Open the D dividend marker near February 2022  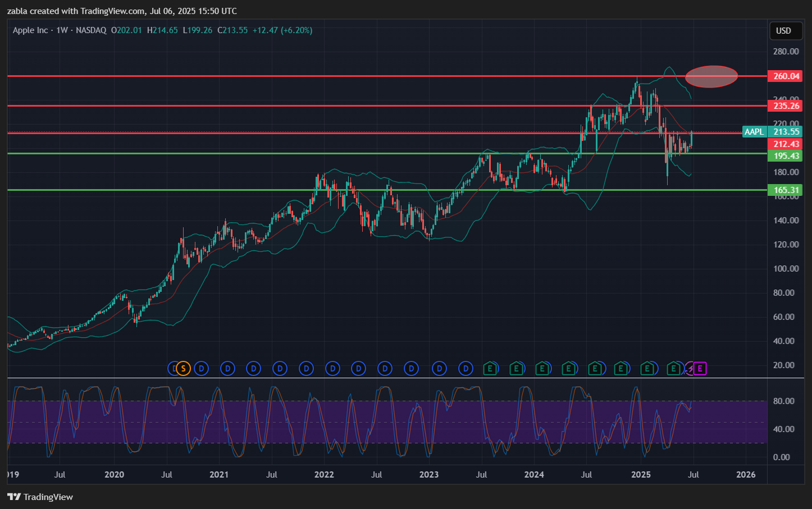click(333, 369)
